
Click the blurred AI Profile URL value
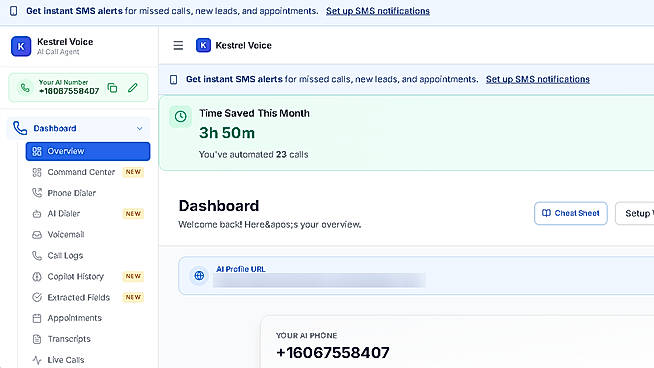(319, 281)
